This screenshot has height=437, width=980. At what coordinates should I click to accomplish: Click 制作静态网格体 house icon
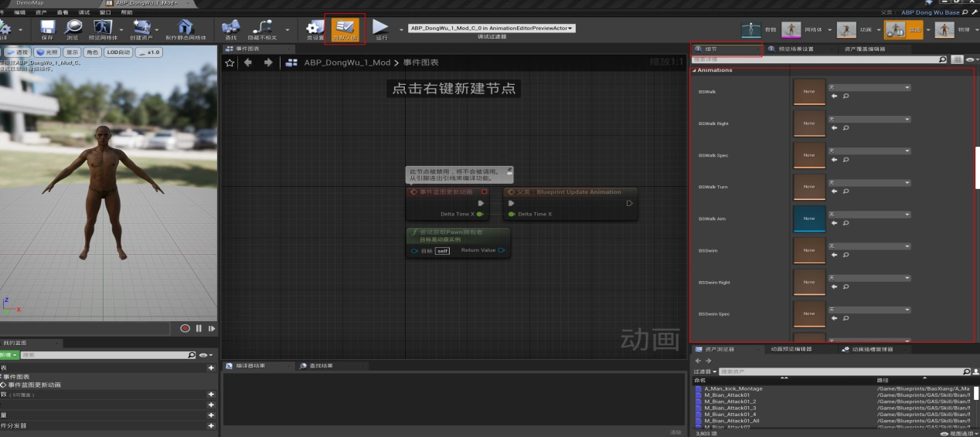186,28
